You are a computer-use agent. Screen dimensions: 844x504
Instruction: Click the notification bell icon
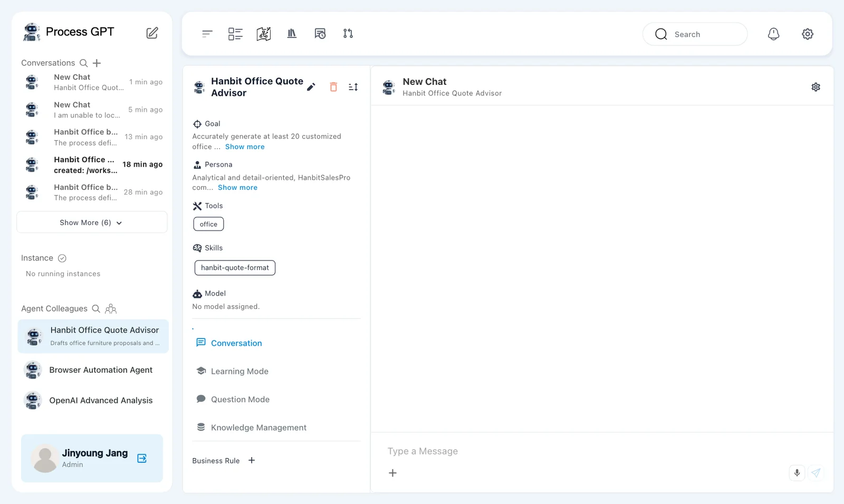[773, 34]
